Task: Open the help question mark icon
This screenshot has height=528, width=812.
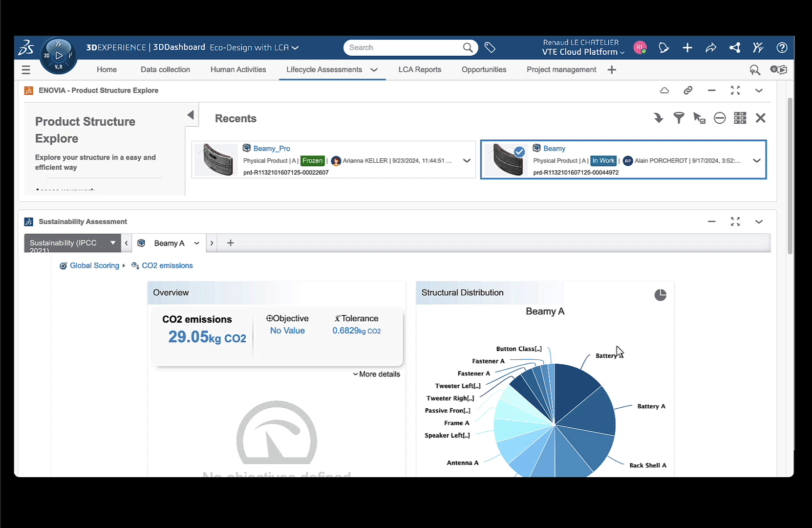Action: click(x=782, y=47)
